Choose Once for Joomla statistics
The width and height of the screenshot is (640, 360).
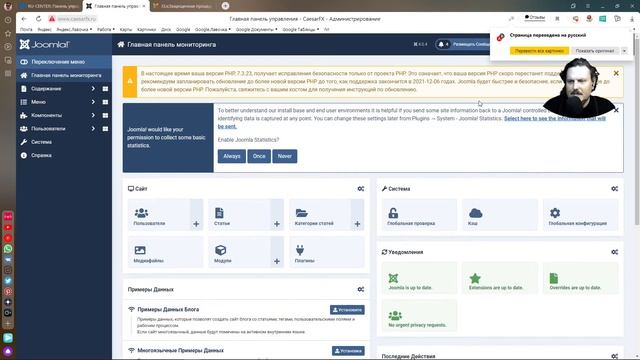pos(259,156)
